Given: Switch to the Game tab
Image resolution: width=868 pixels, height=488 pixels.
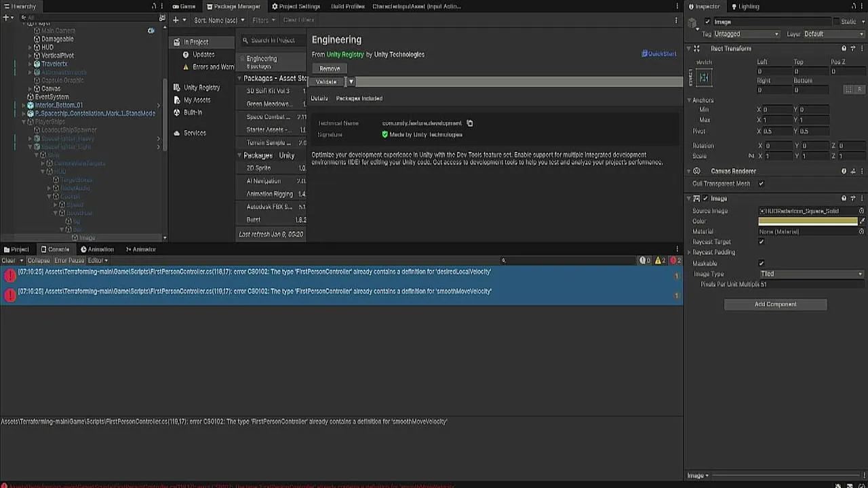Looking at the screenshot, I should [184, 6].
